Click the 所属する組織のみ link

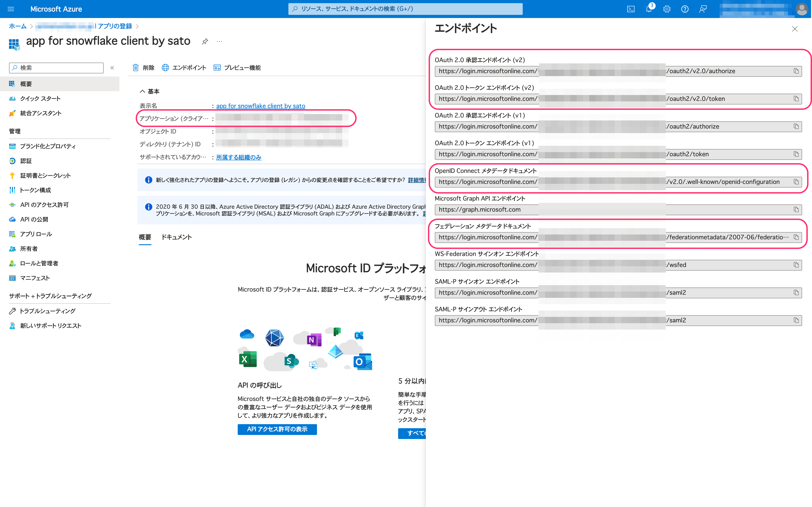239,157
